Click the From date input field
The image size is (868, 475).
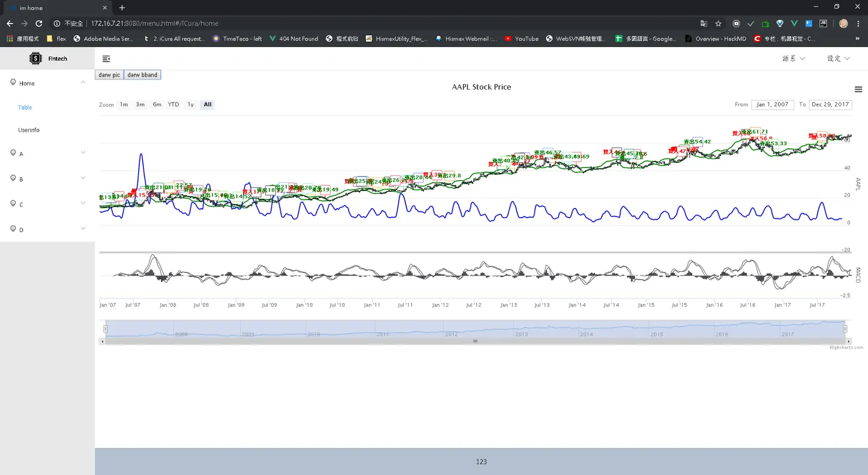[x=772, y=104]
